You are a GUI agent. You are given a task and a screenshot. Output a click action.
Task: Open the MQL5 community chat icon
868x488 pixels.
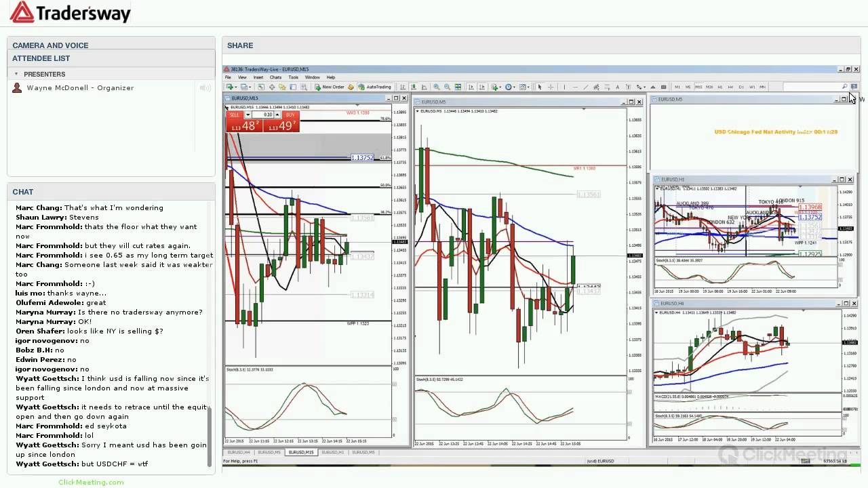(854, 87)
